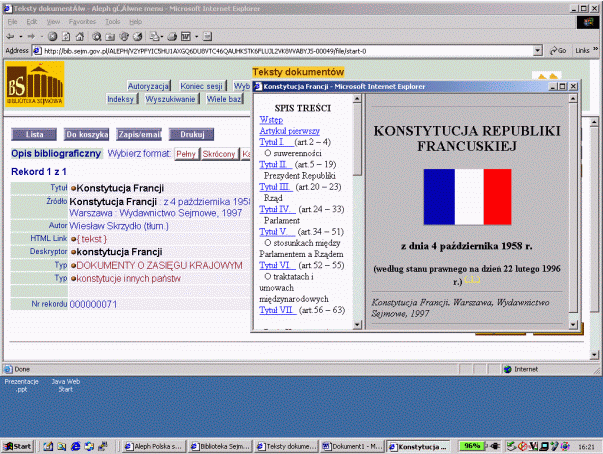
Task: Click the bullet icon beside DOKUMENTY O ZASIĘGU KRAJOWYM
Action: pos(74,265)
